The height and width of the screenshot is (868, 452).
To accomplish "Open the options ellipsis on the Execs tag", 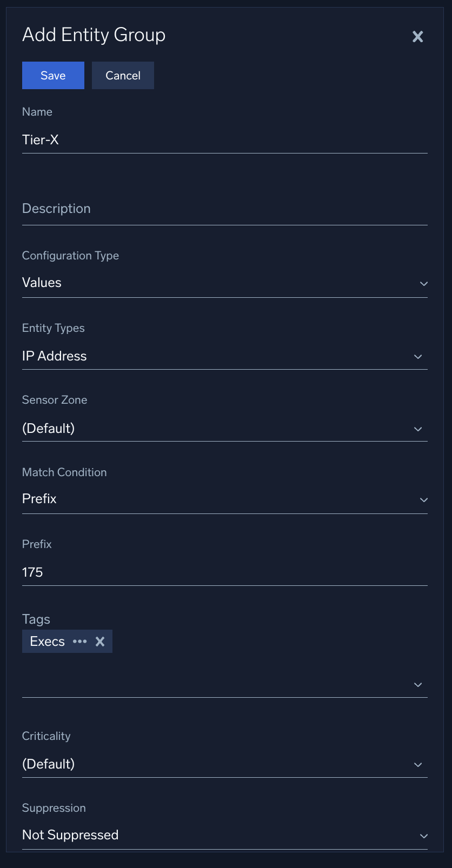I will click(x=79, y=641).
